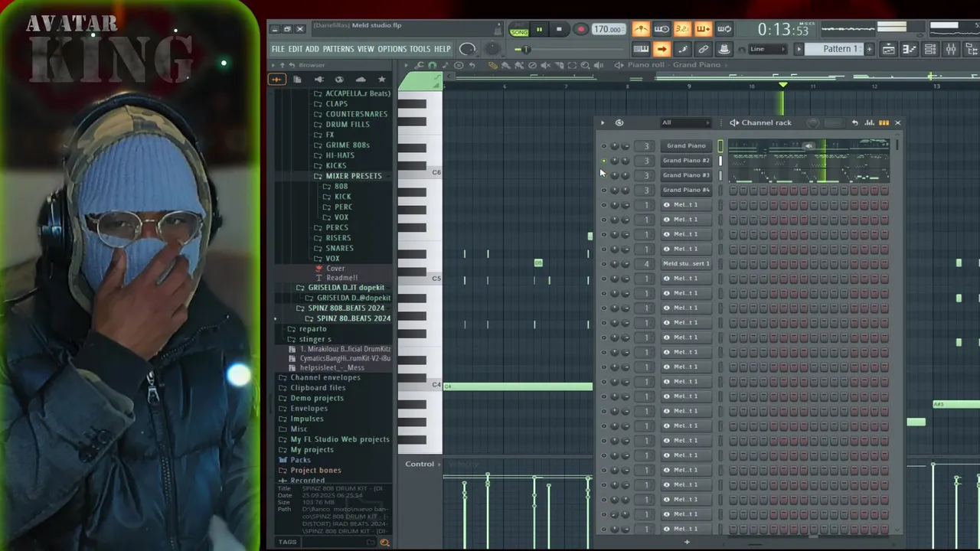Select the browser files tab icon
This screenshot has width=980, height=551.
[x=298, y=80]
